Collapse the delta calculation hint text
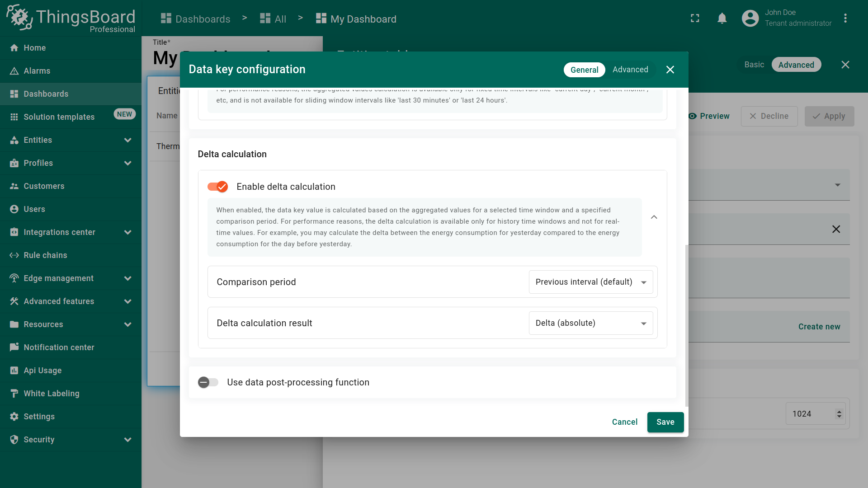This screenshot has width=868, height=488. pos(654,217)
